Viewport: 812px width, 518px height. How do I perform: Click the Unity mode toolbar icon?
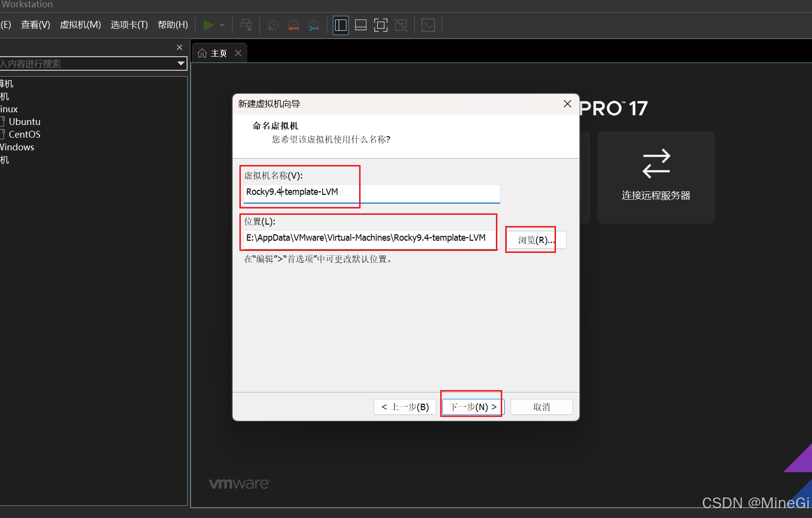[x=401, y=25]
